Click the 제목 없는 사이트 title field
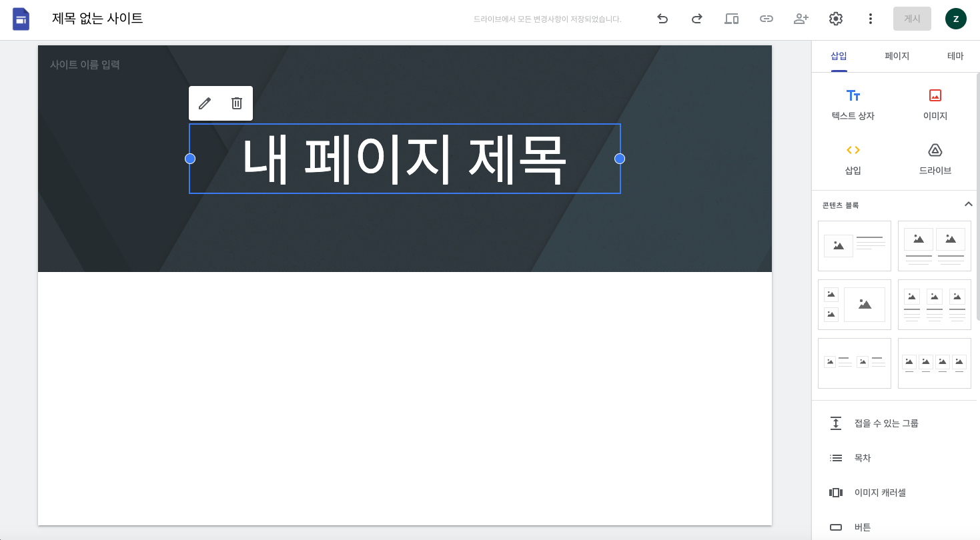 [x=98, y=19]
